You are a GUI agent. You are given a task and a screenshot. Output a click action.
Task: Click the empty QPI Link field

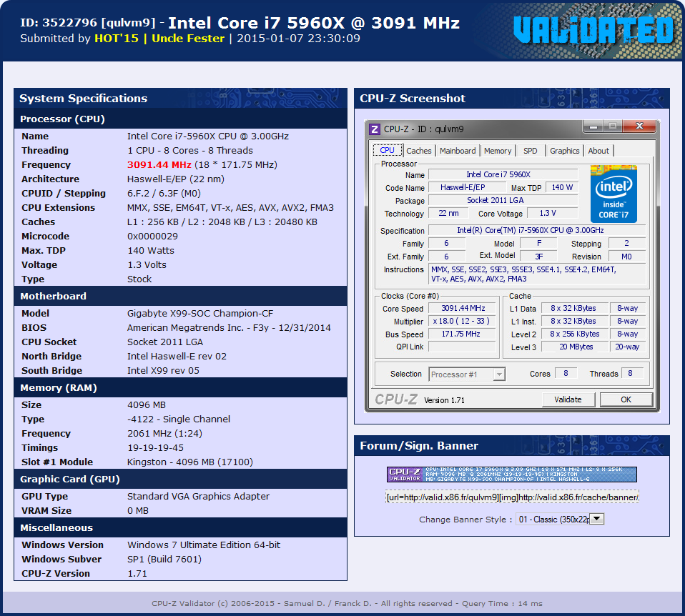pos(463,347)
